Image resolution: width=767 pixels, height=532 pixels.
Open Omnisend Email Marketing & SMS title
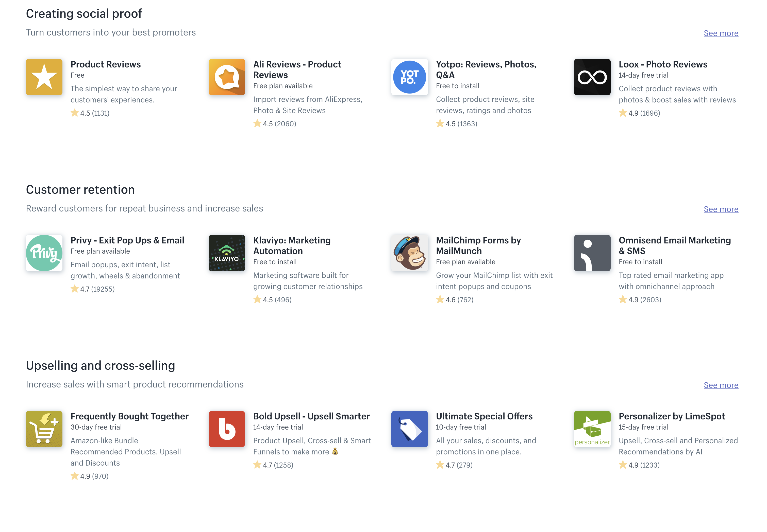click(675, 246)
